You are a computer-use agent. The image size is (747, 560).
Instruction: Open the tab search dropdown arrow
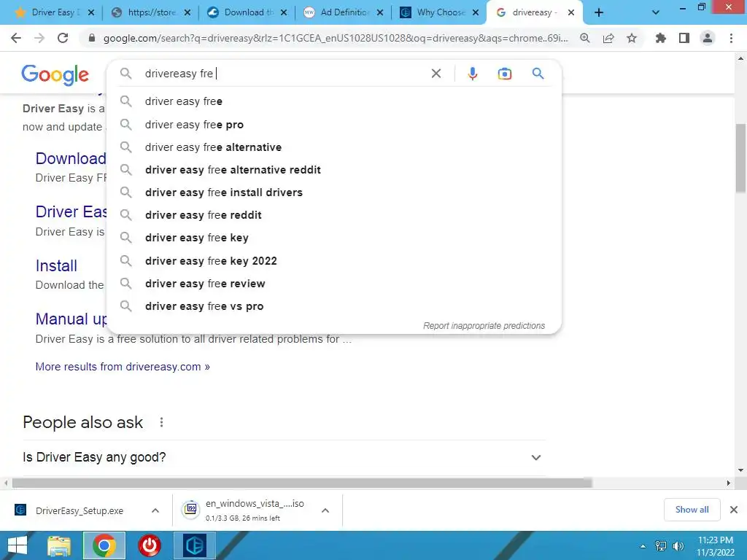pos(656,12)
